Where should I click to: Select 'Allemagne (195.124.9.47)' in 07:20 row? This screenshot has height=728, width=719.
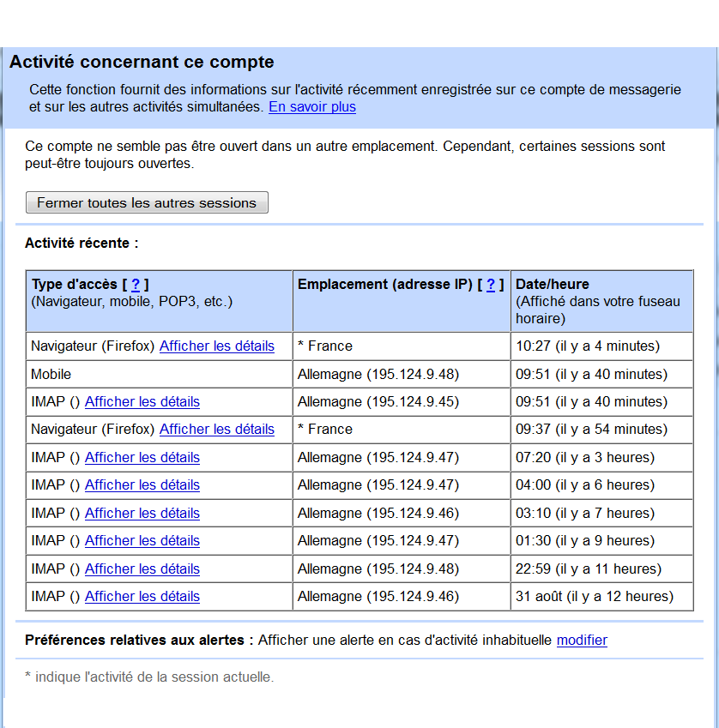click(x=402, y=457)
